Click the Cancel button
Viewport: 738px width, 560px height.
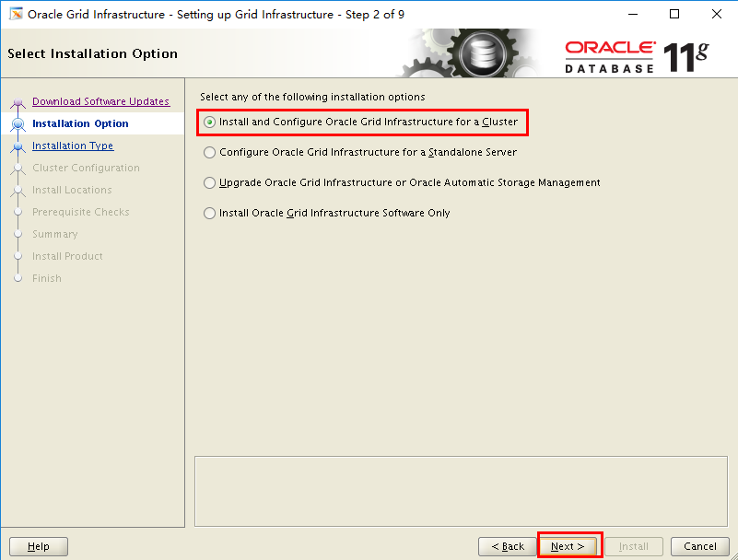tap(700, 546)
